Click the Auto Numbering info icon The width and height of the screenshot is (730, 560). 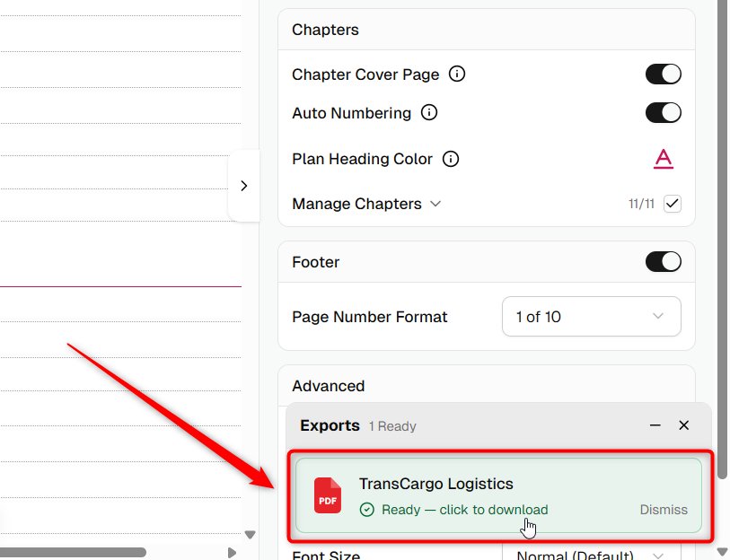click(429, 113)
